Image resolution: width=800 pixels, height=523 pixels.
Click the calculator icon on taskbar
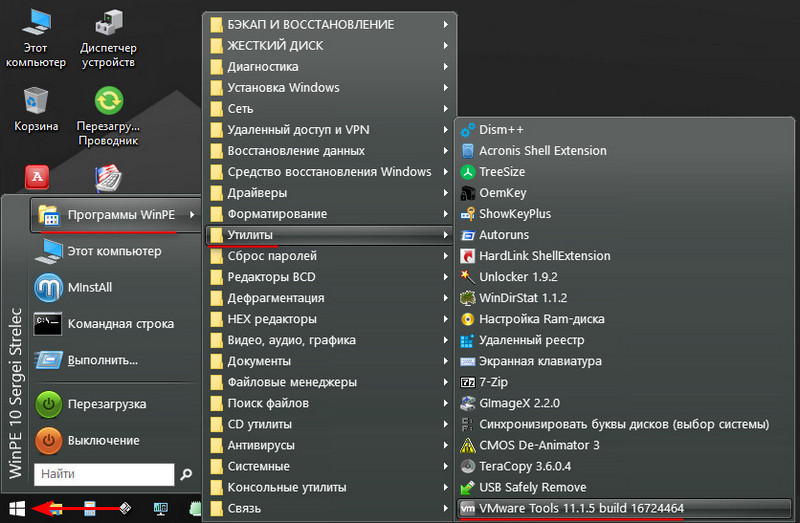[x=90, y=508]
